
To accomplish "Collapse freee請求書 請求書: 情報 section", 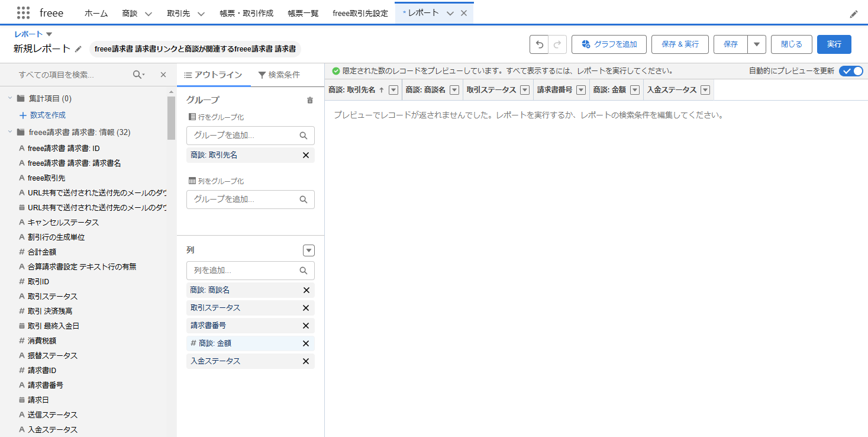I will tap(10, 133).
